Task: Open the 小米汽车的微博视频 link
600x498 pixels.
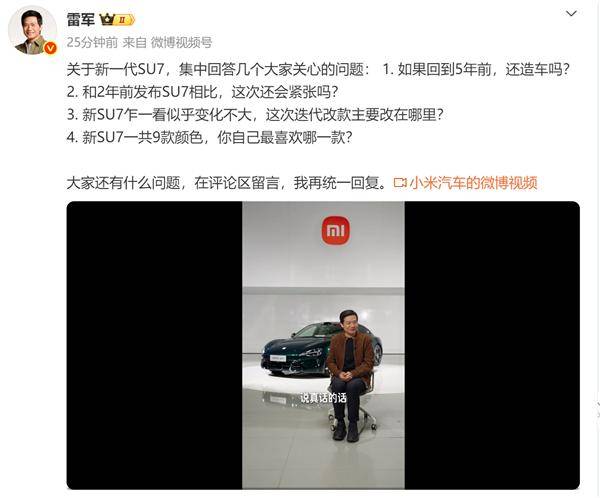Action: click(473, 183)
